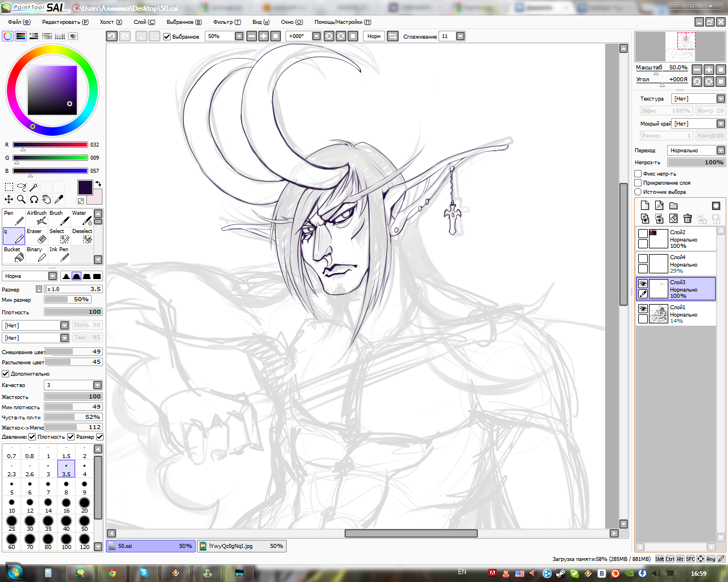Show the color wheel panel icon
This screenshot has height=582, width=728.
coord(8,36)
